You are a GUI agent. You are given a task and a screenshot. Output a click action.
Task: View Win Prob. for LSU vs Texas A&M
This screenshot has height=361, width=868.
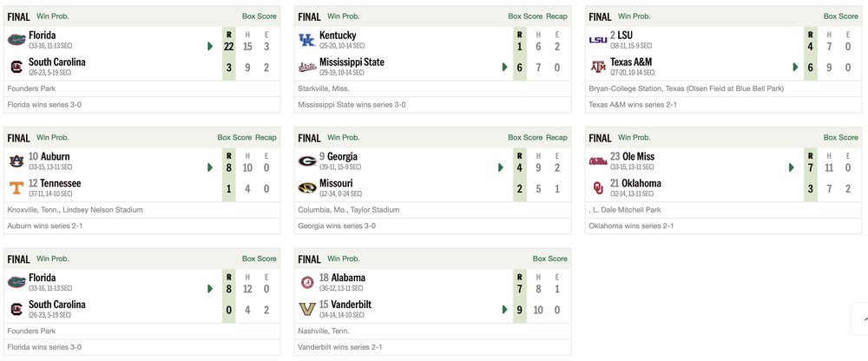(633, 16)
